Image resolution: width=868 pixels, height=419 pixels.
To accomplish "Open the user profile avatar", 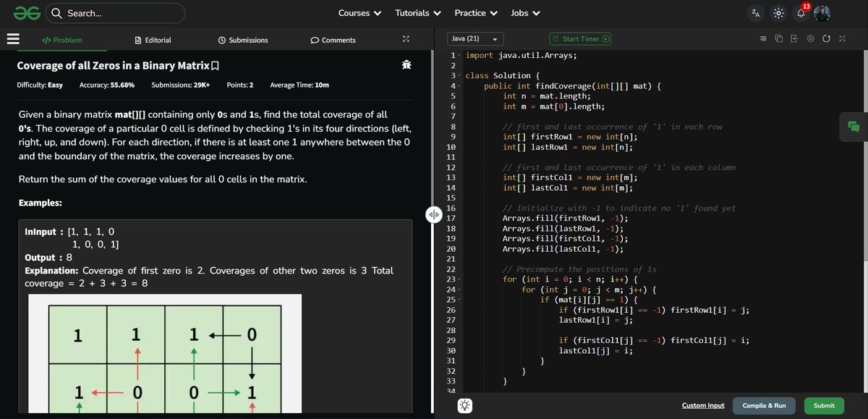I will click(x=822, y=13).
